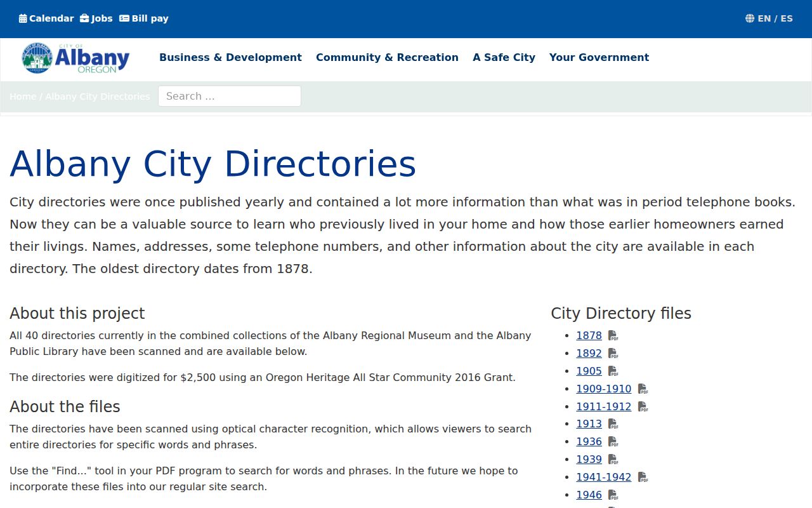Click the PDF icon next to 1909-1910

point(643,389)
